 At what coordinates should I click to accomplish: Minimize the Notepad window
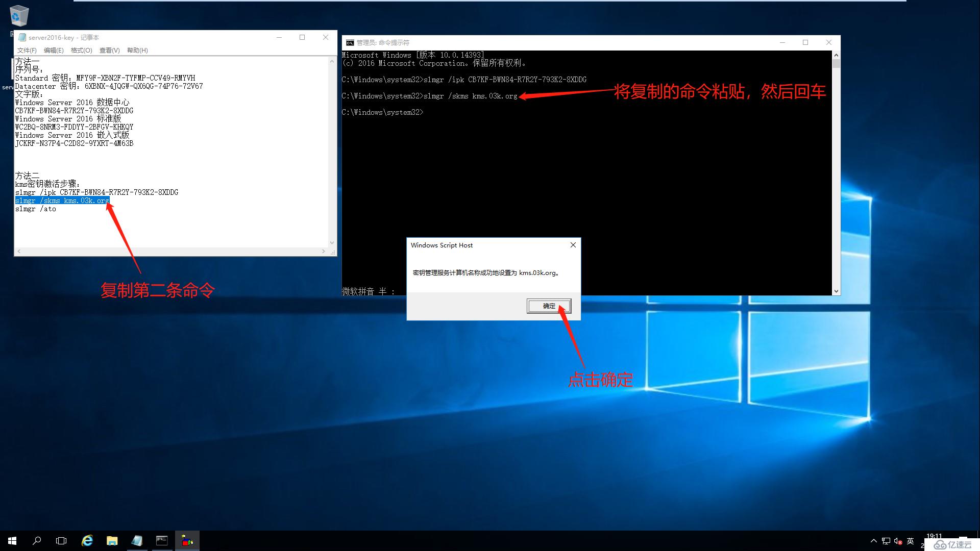click(279, 37)
